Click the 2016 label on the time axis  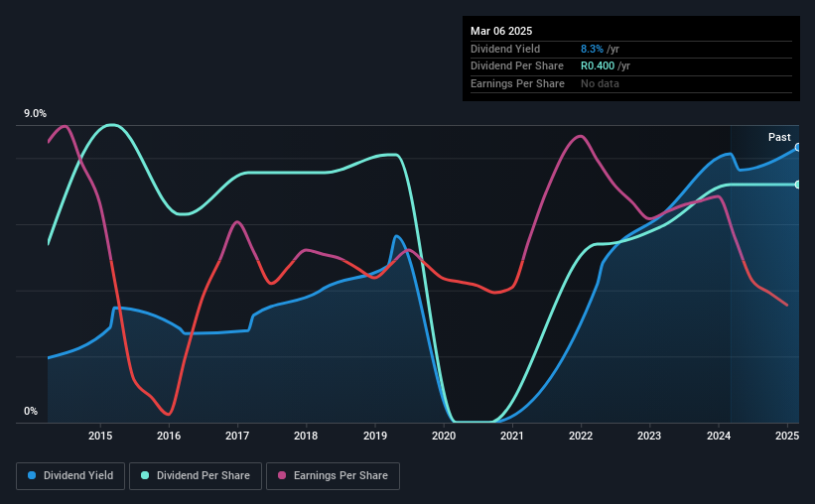(x=169, y=436)
